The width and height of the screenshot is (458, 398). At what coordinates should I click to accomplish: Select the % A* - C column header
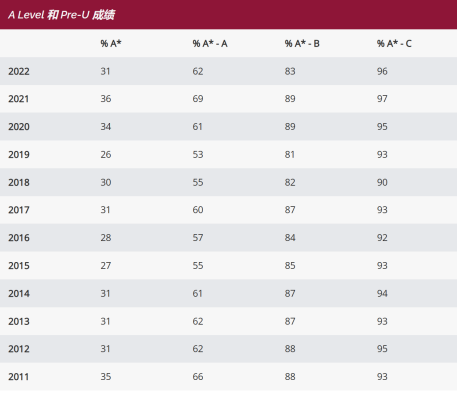(394, 44)
